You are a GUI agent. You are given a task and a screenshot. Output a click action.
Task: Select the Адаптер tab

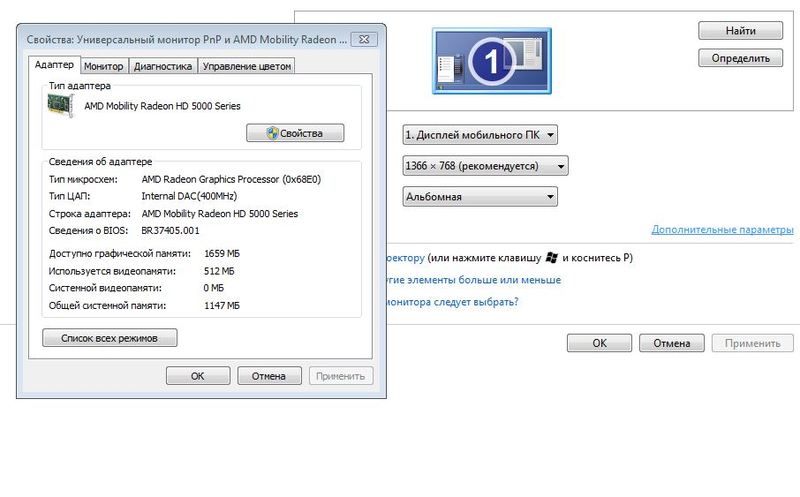click(x=54, y=65)
